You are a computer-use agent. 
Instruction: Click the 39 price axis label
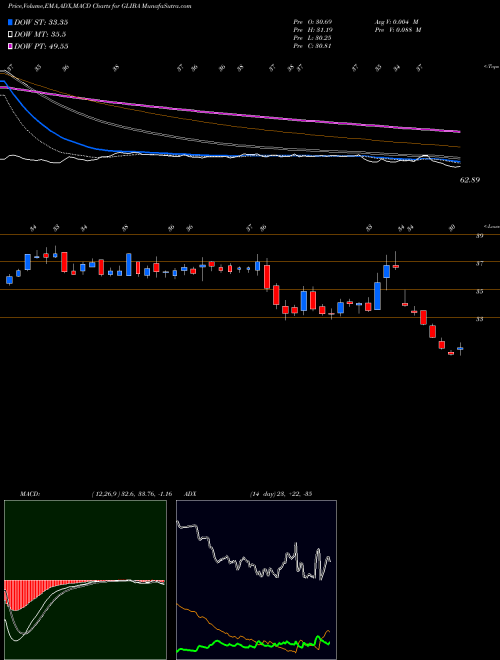coord(479,236)
